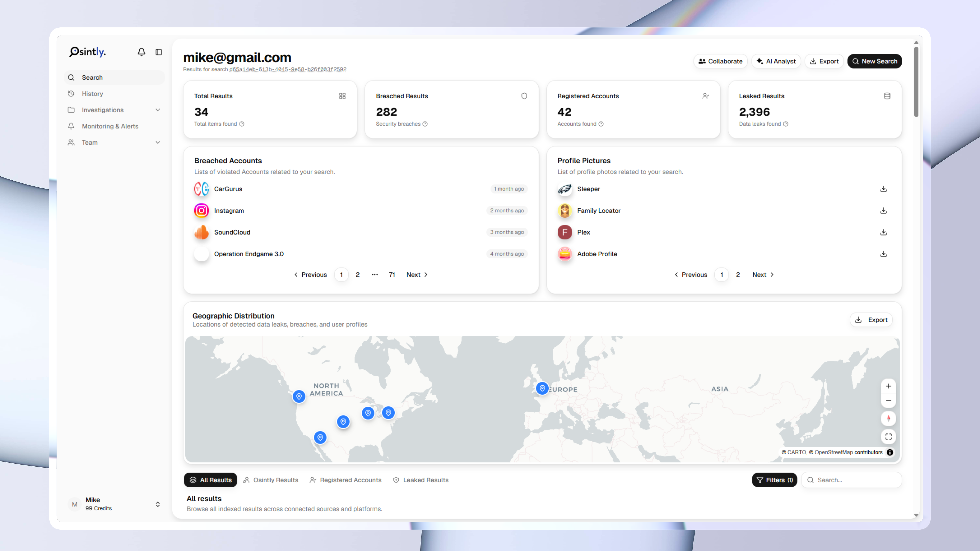
Task: Download the Sleeper profile picture
Action: [x=884, y=189]
